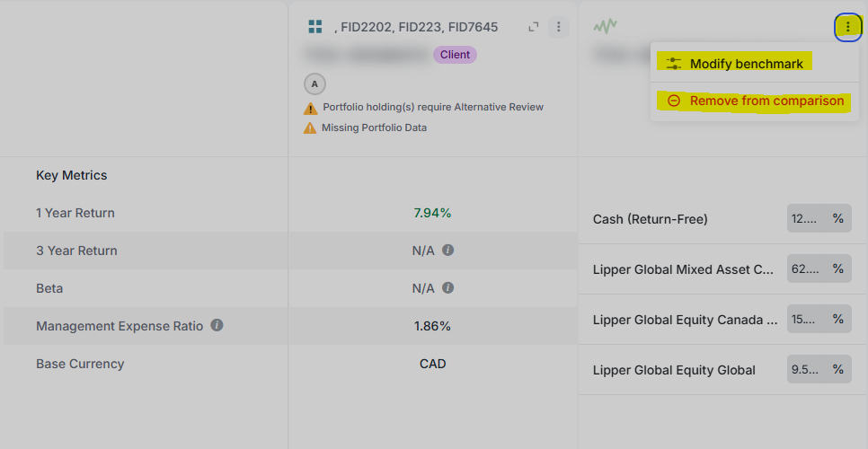
Task: Click the 3 Year Return info icon
Action: pos(448,250)
